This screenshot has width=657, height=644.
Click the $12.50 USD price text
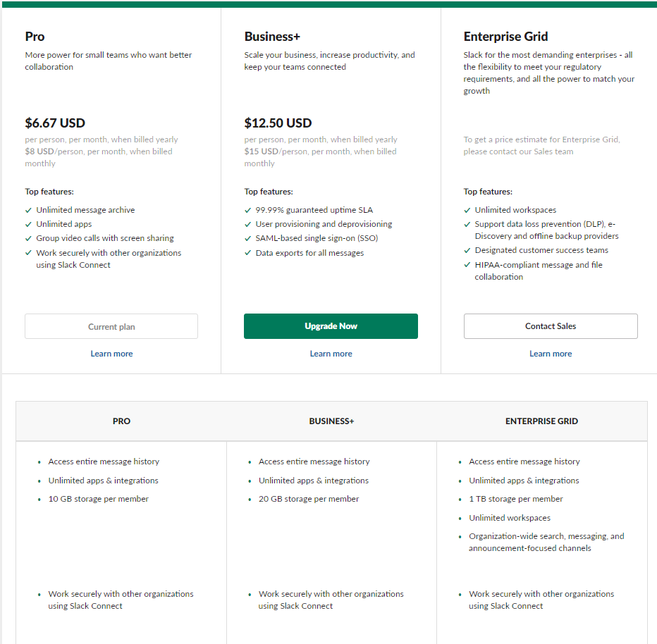278,123
